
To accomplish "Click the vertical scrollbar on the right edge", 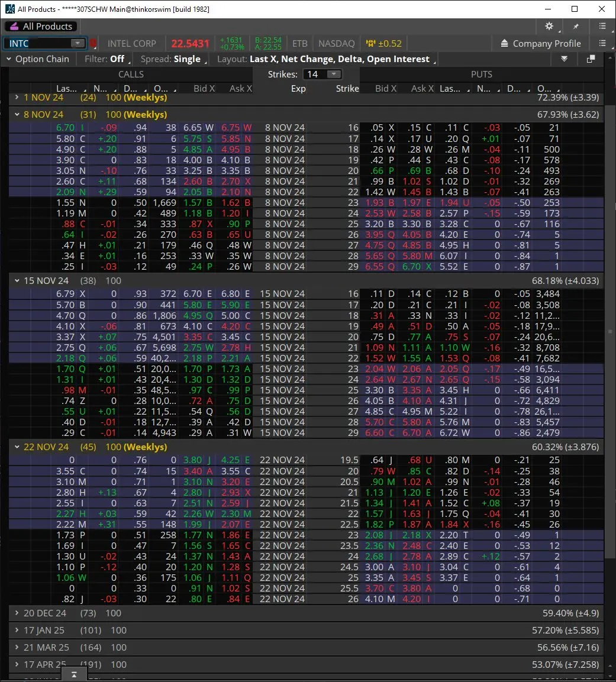I will point(610,331).
